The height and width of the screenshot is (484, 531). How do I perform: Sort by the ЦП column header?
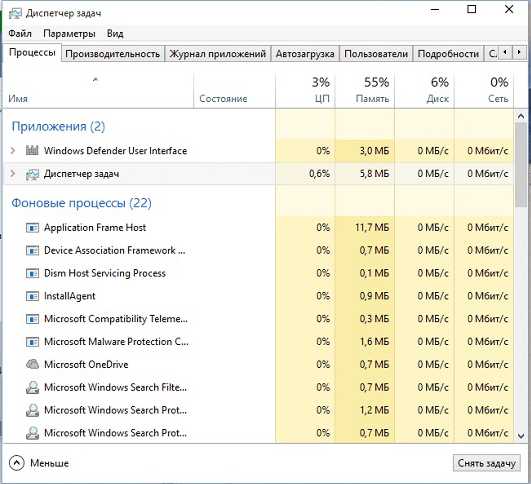click(x=305, y=90)
